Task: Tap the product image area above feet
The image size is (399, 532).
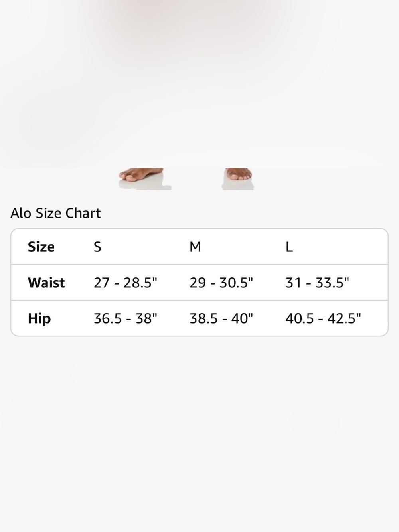Action: coord(199,84)
